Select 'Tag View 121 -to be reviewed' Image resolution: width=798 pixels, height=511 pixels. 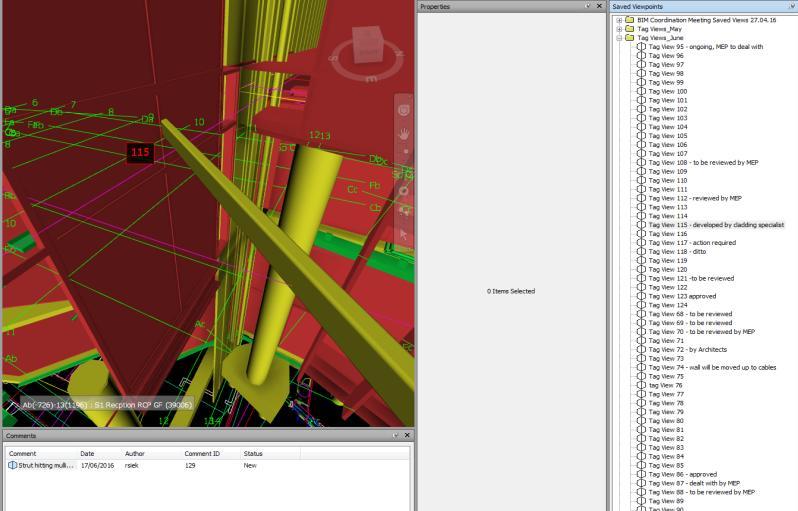point(691,278)
